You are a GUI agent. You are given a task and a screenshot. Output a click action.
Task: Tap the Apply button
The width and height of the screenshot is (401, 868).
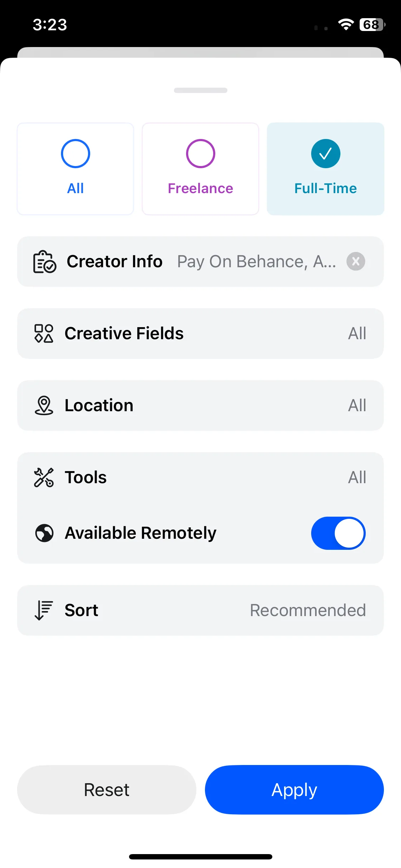(294, 790)
